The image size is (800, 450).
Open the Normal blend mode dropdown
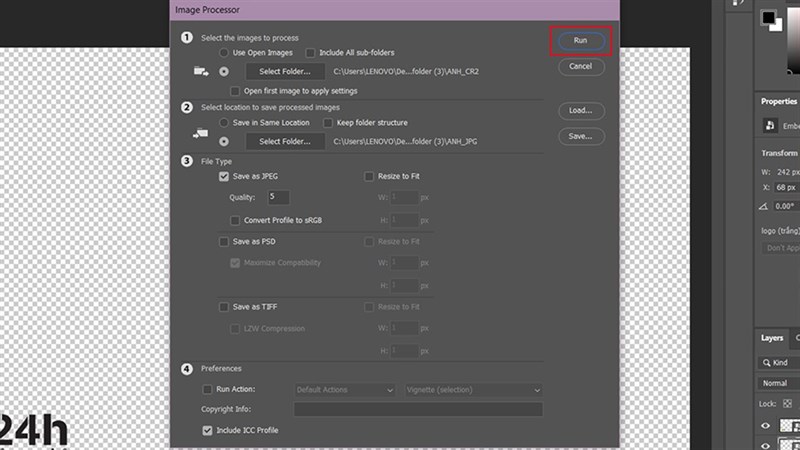coord(779,383)
